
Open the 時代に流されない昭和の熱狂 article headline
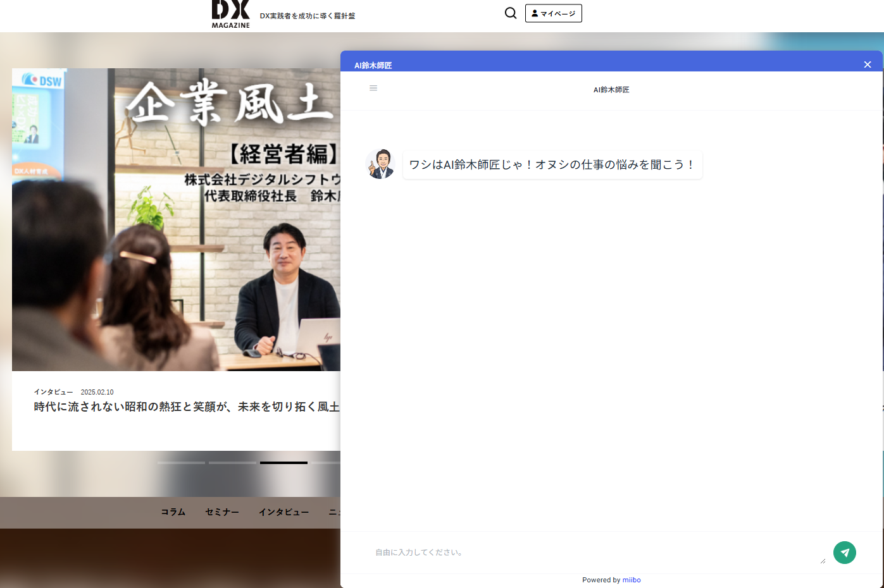coord(187,407)
